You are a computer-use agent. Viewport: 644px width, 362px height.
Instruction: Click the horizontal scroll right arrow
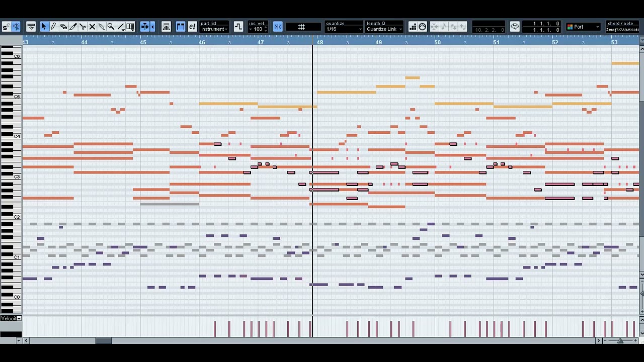tap(599, 340)
